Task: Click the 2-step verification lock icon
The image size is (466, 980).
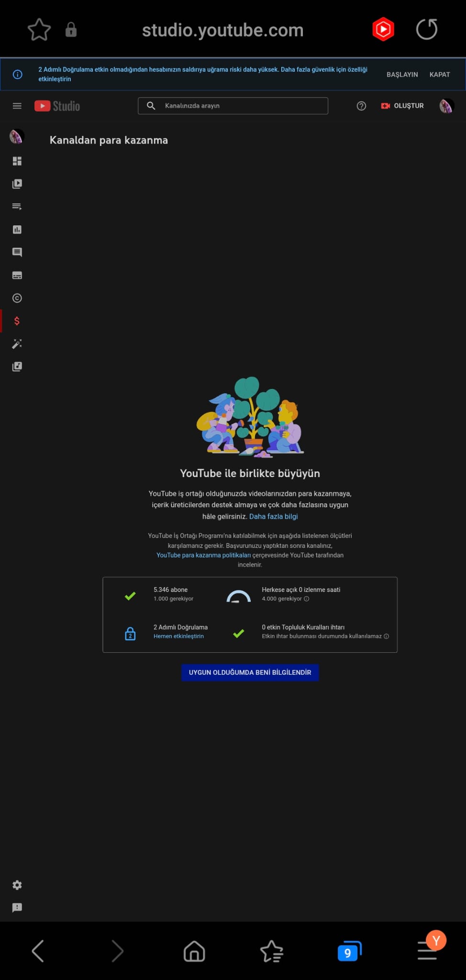Action: pyautogui.click(x=130, y=634)
